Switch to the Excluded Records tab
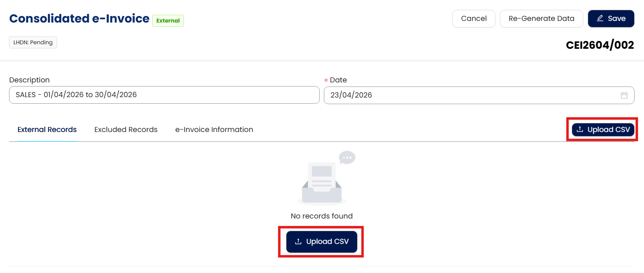644x273 pixels. [126, 130]
